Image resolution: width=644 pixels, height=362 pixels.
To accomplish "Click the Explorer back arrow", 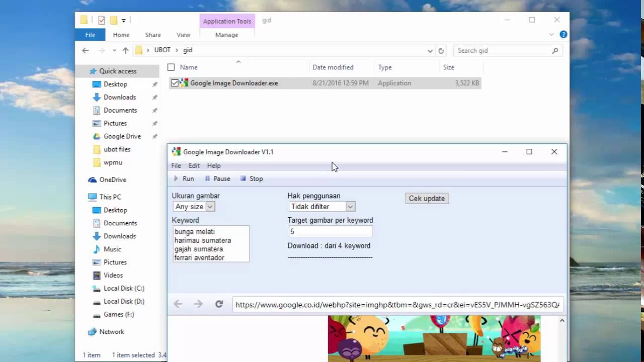I will [x=86, y=50].
